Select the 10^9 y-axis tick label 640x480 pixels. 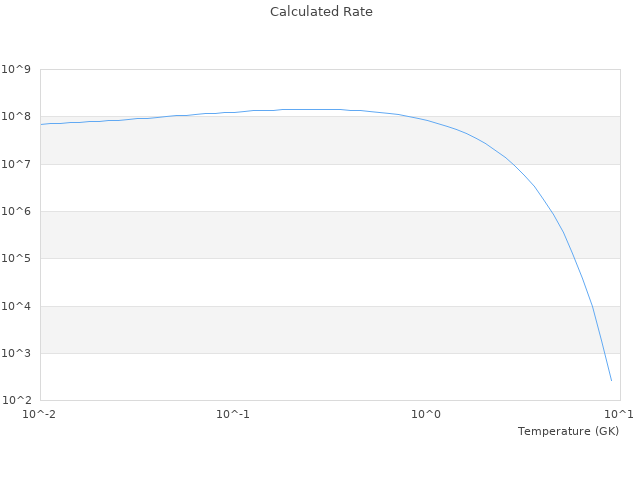coord(17,70)
